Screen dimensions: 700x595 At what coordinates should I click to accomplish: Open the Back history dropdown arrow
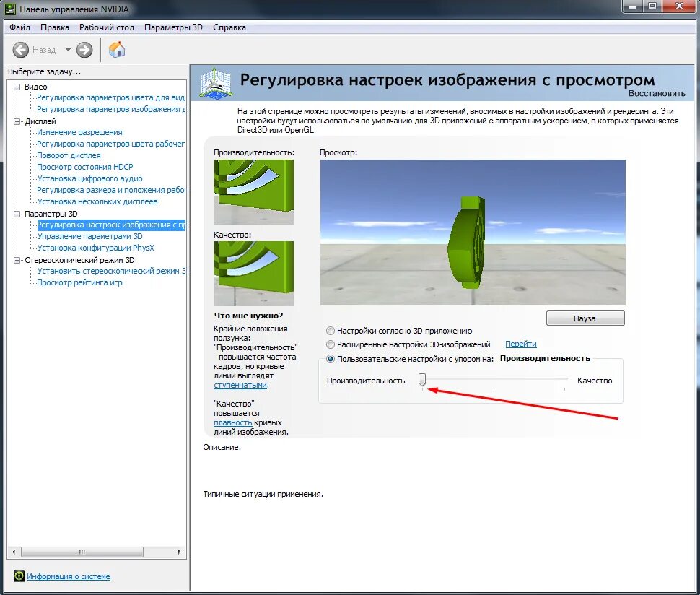68,50
